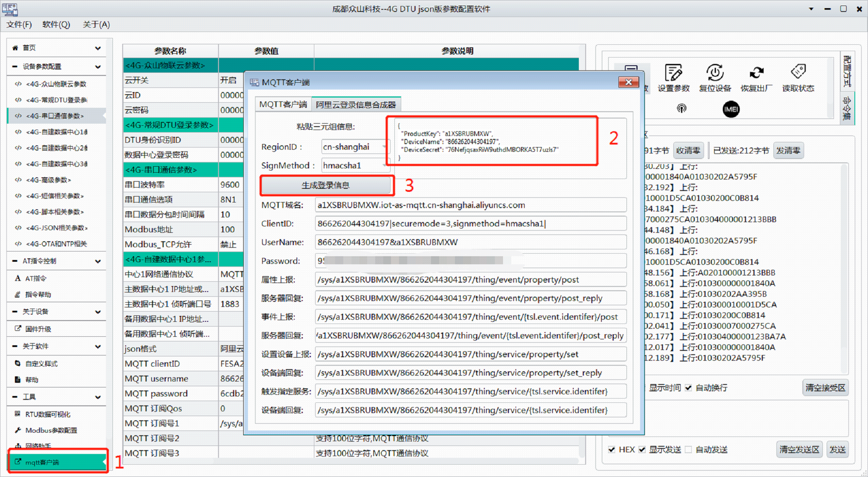Click the signal antenna icon next to IMEI
Image resolution: width=868 pixels, height=477 pixels.
coord(681,108)
